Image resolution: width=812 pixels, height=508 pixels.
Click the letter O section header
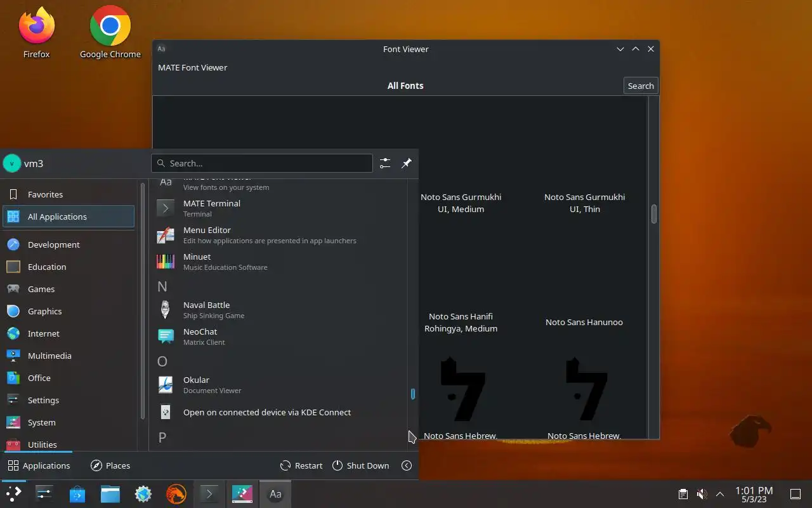tap(162, 361)
